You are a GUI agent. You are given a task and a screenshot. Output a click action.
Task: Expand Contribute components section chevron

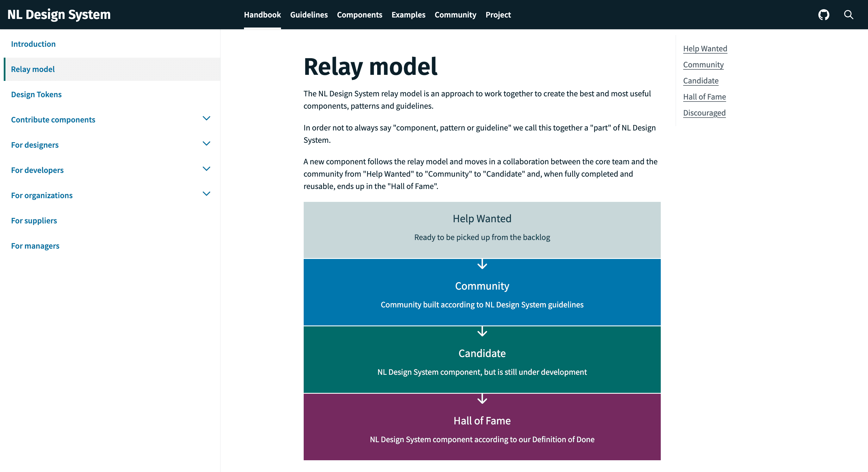point(206,118)
